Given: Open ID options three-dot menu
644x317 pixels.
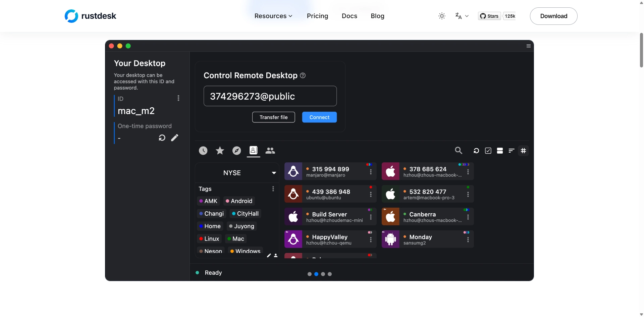Looking at the screenshot, I should [178, 98].
